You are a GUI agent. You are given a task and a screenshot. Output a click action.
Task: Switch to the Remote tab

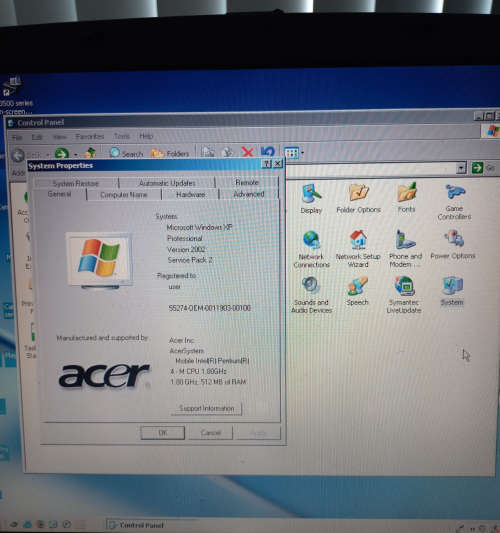(247, 182)
